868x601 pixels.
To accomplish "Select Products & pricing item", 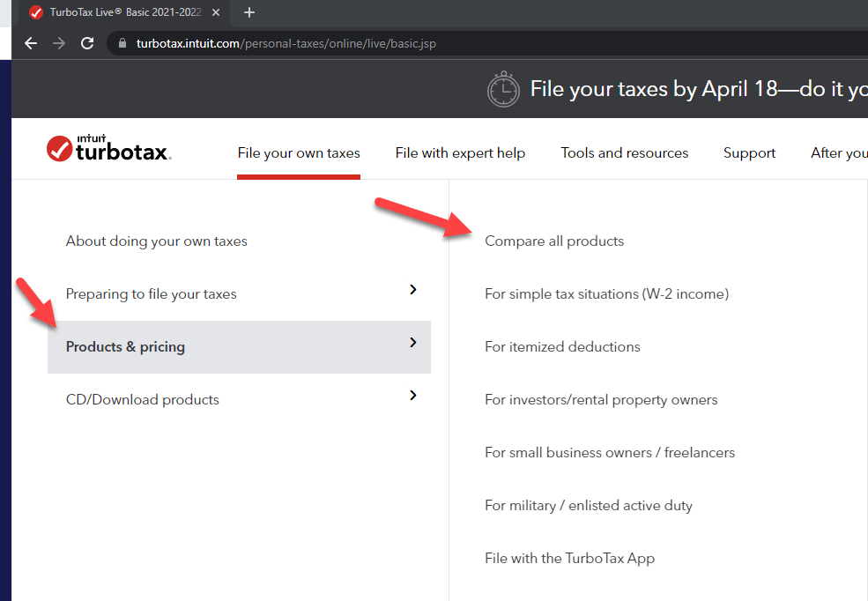I will 239,347.
